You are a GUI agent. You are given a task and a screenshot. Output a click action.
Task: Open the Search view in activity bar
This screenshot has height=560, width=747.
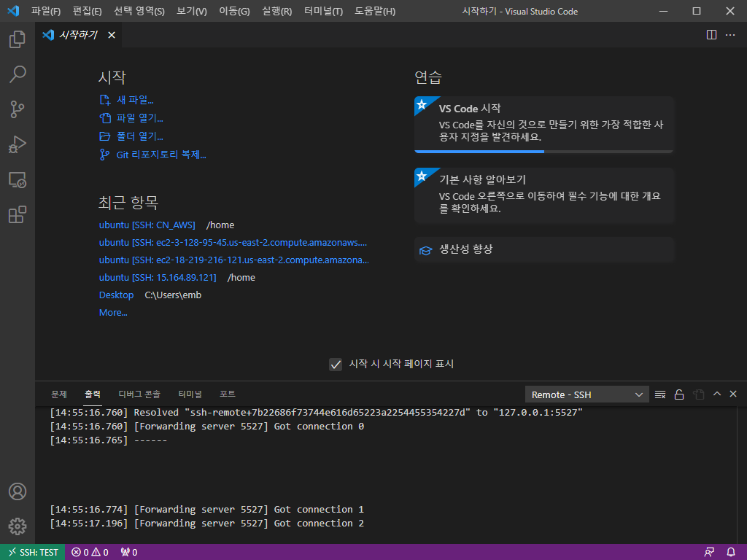[18, 74]
